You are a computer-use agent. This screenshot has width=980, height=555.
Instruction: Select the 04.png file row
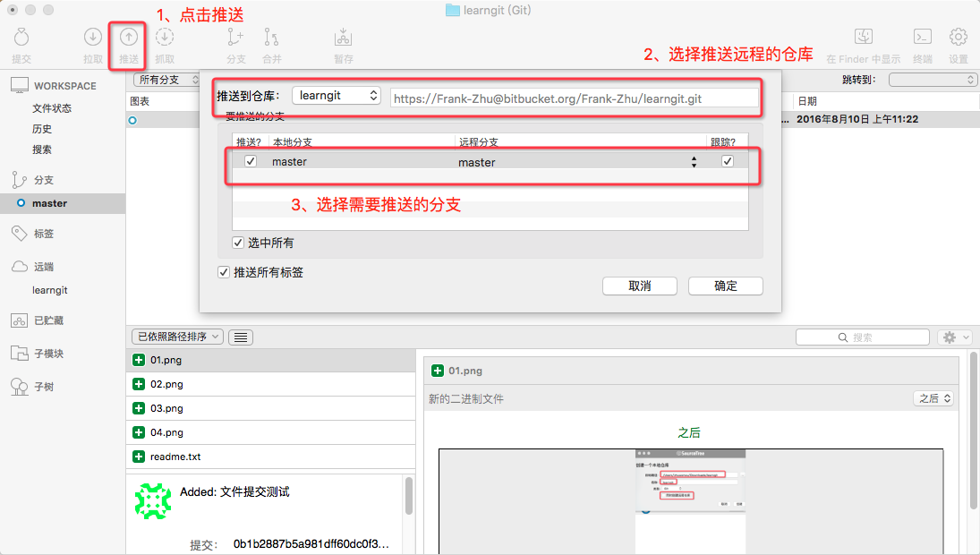pyautogui.click(x=270, y=432)
